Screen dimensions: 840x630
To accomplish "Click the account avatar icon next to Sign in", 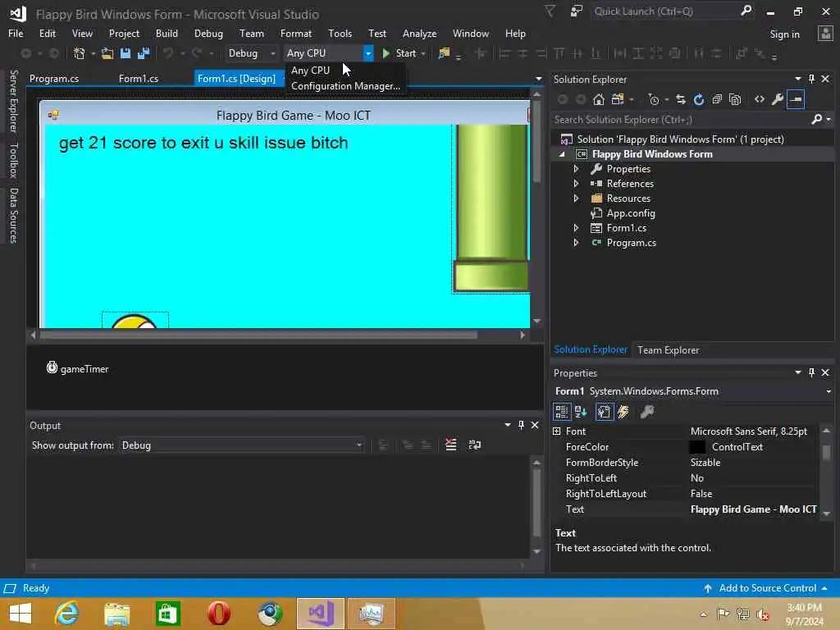I will tap(825, 34).
